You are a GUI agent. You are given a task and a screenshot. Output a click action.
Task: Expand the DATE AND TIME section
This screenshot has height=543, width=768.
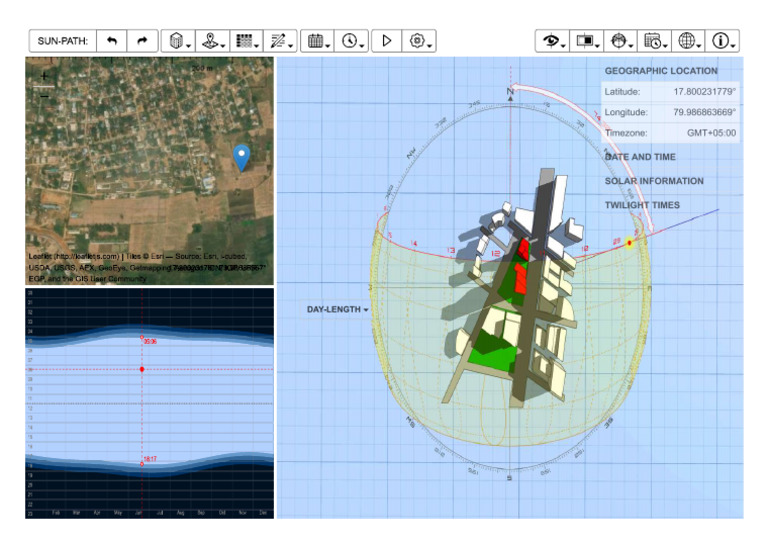[x=640, y=157]
